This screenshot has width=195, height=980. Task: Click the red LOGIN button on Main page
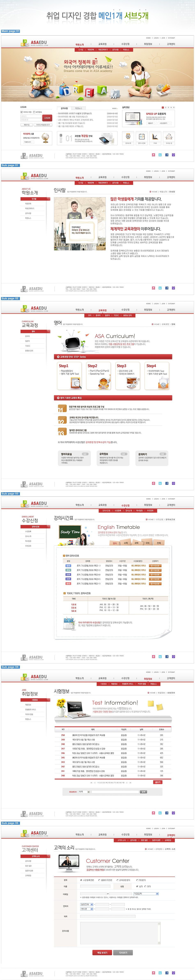(47, 118)
